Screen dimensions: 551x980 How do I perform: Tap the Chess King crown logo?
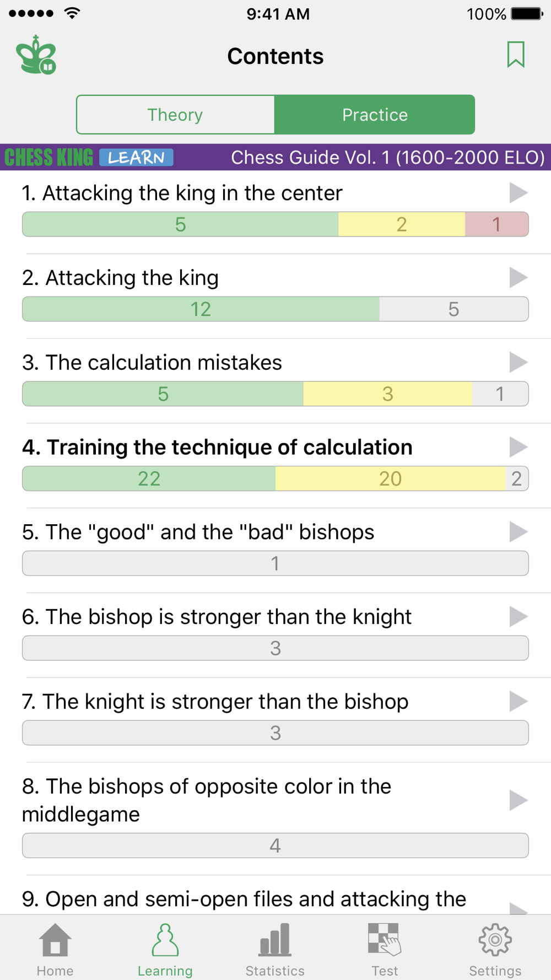[36, 55]
